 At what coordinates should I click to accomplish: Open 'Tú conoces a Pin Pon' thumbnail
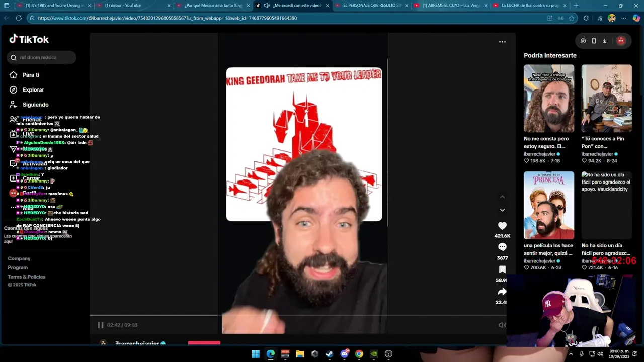[606, 99]
